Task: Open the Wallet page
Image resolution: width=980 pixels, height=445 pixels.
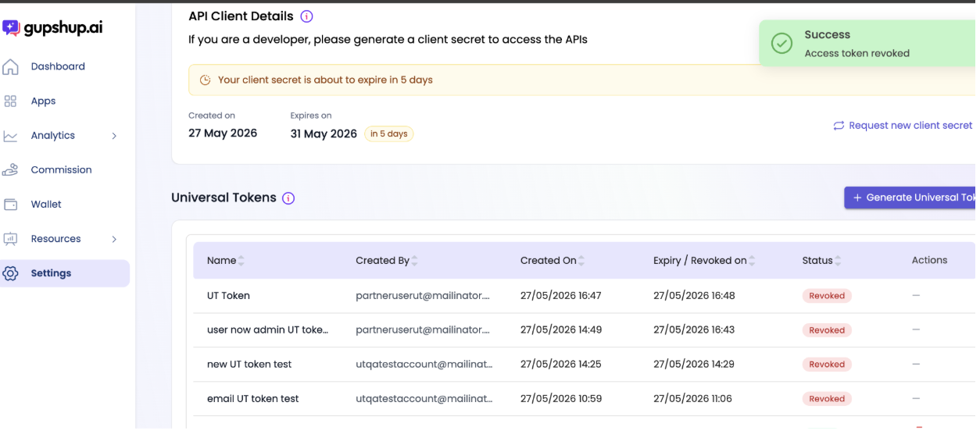Action: pos(46,204)
